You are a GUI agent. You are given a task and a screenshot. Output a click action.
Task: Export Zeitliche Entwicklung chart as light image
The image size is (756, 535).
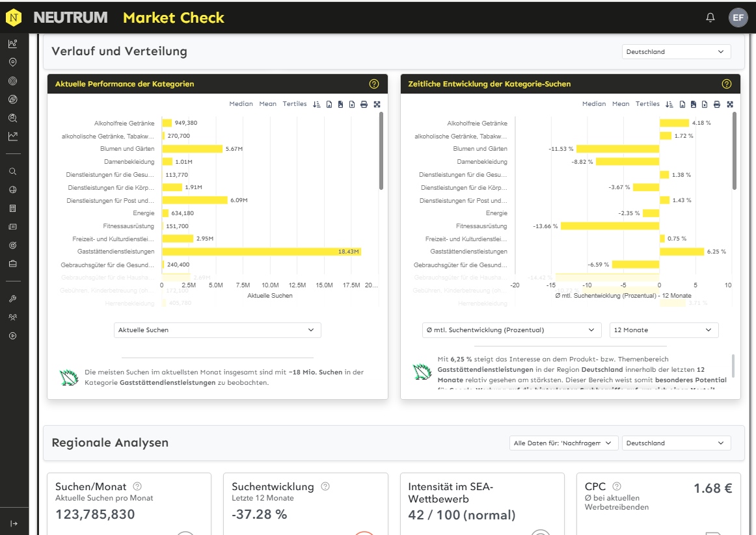[682, 104]
